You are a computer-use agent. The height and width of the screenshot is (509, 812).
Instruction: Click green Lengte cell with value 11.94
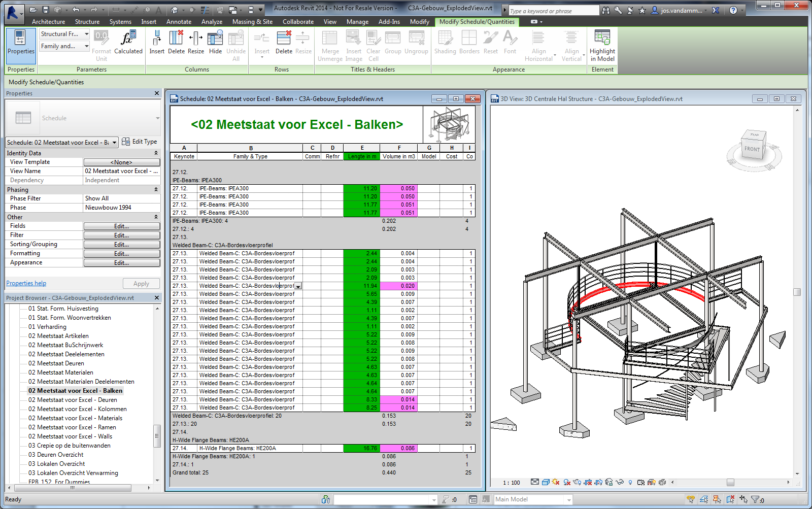click(x=361, y=286)
